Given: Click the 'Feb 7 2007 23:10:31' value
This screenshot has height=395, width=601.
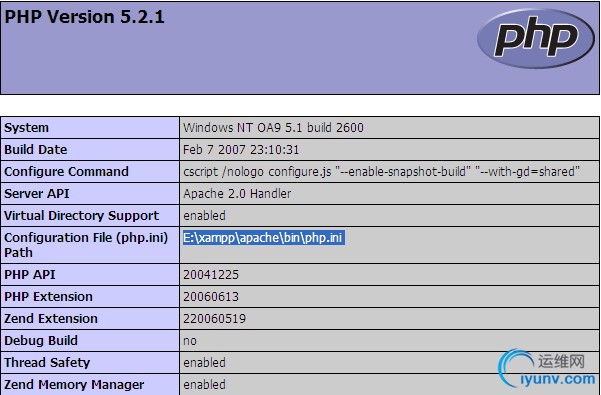Looking at the screenshot, I should coord(241,149).
